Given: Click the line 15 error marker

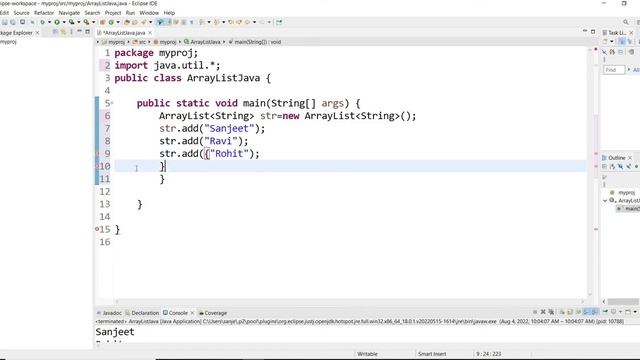Looking at the screenshot, I should 97,229.
